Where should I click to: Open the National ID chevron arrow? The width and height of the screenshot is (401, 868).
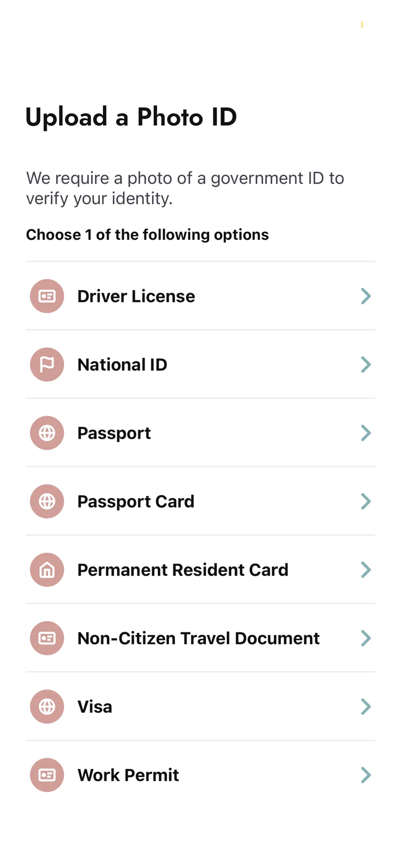coord(366,364)
